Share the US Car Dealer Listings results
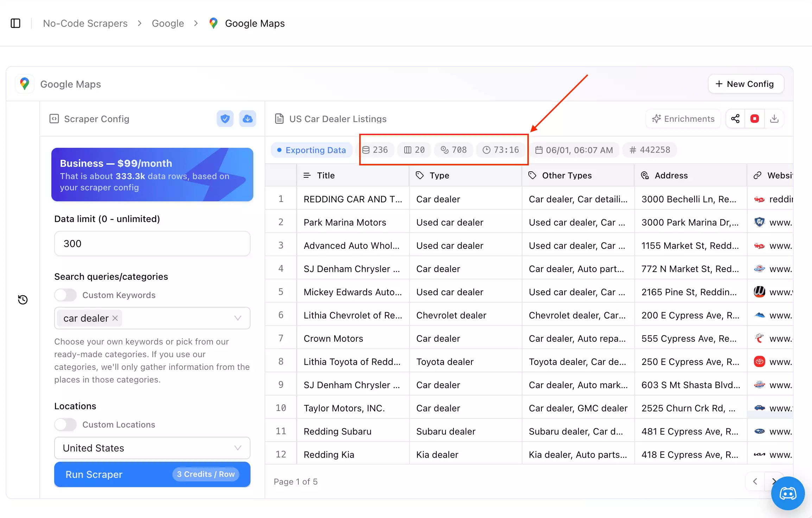 pos(735,119)
